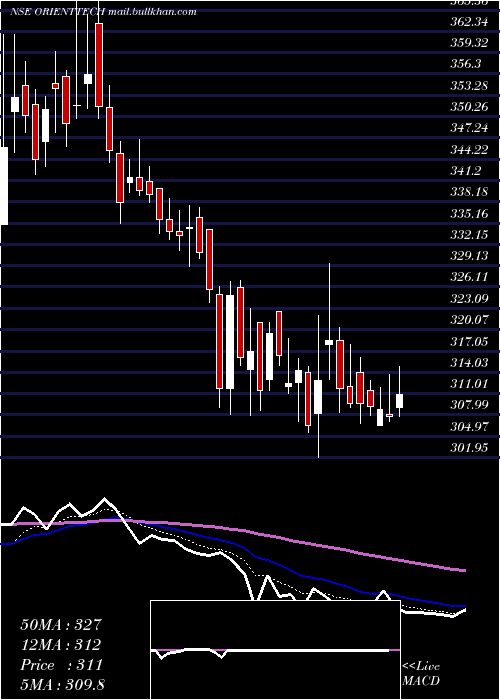Click the 356.3 price axis label

pos(466,64)
